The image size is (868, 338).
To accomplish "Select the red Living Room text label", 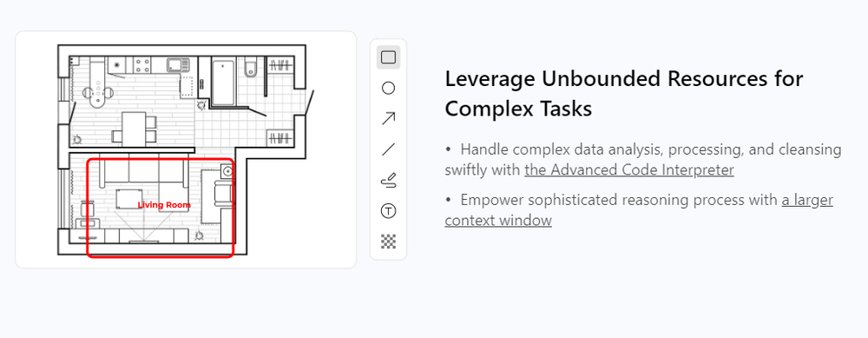I will point(164,205).
